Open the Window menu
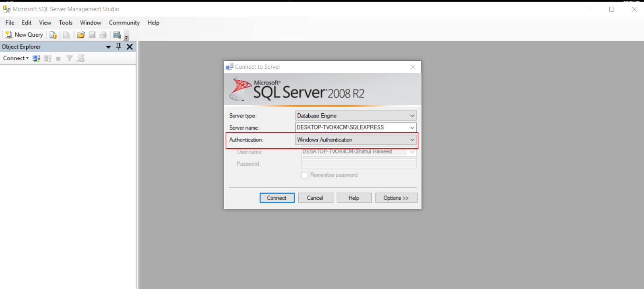Image resolution: width=644 pixels, height=289 pixels. click(91, 23)
